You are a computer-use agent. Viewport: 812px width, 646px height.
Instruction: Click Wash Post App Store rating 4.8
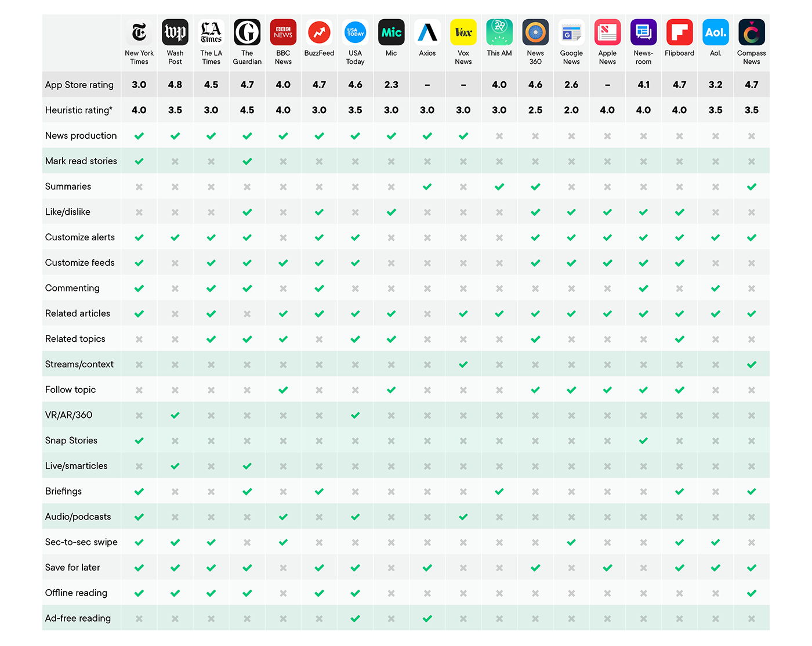175,85
